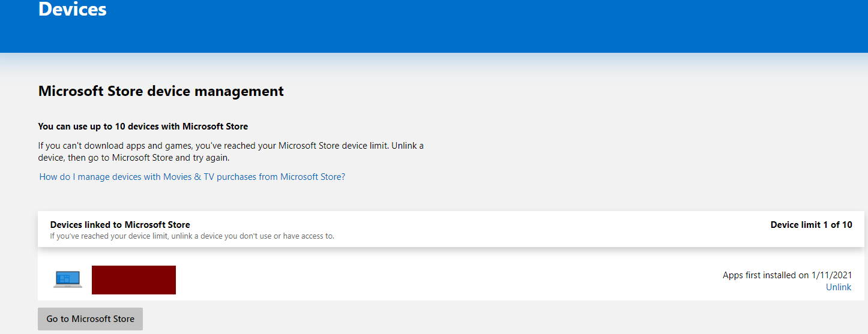Click the Apps first installed on 1/11/2021 text
Screen dimensions: 868x334
point(787,275)
